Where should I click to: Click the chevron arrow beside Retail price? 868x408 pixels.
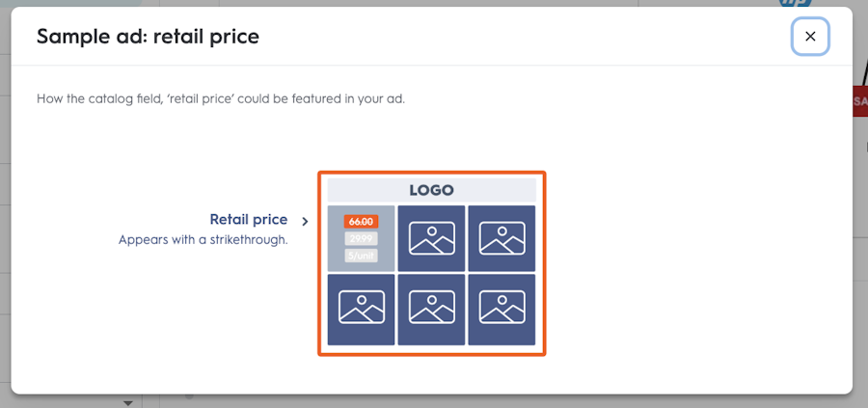point(305,222)
